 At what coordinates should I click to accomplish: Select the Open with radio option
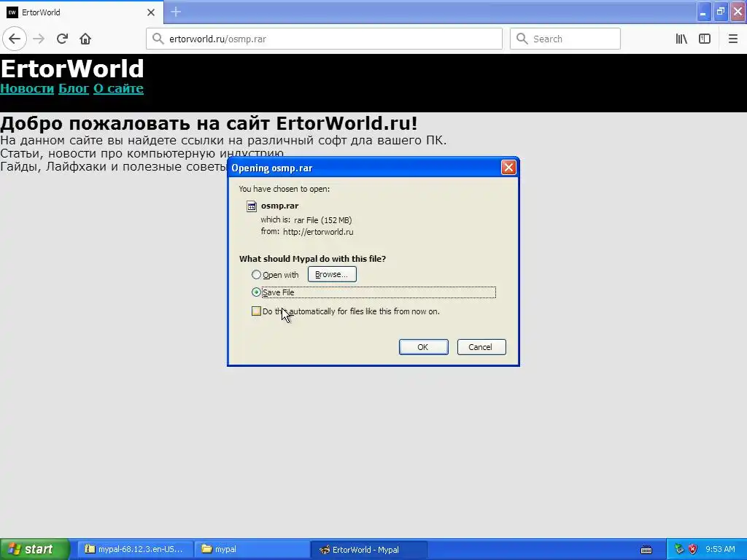[x=256, y=275]
